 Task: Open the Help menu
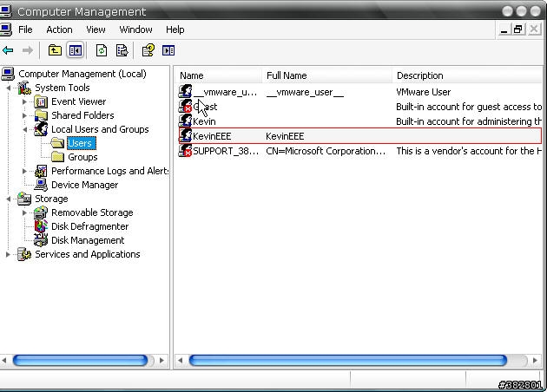(175, 29)
